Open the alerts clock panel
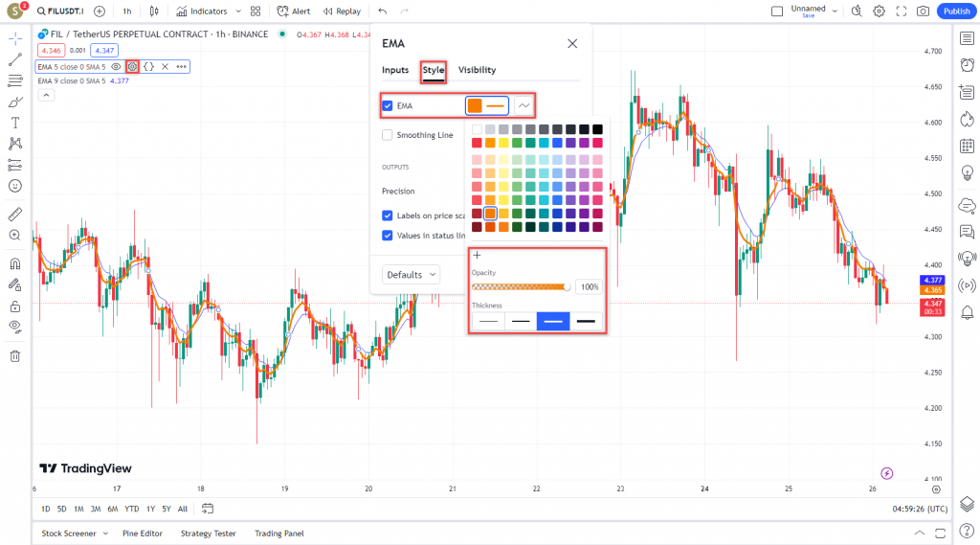Viewport: 980px width, 545px height. (x=967, y=65)
